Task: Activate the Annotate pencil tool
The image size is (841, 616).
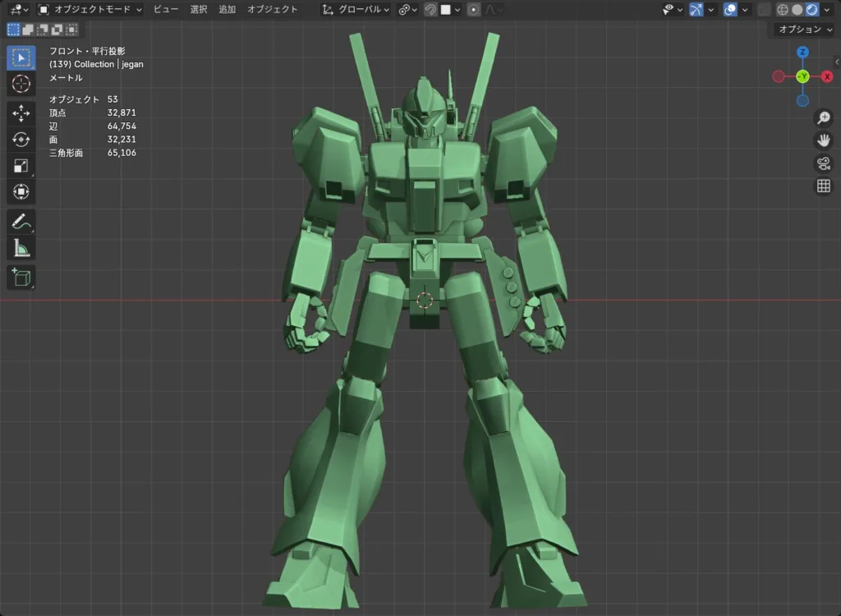Action: 21,222
